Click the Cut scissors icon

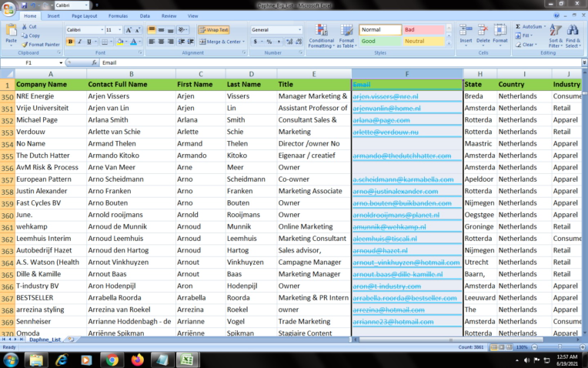click(x=25, y=27)
